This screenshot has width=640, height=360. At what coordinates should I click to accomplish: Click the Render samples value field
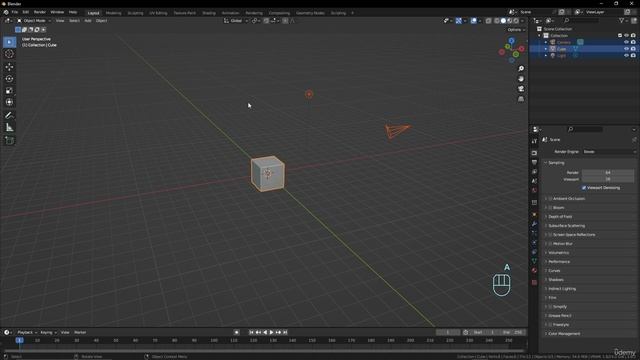608,173
